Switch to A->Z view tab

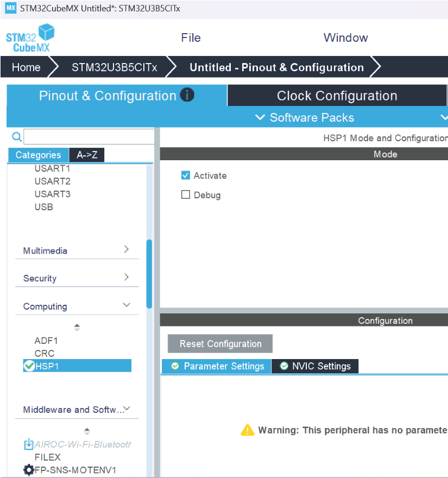(x=87, y=155)
